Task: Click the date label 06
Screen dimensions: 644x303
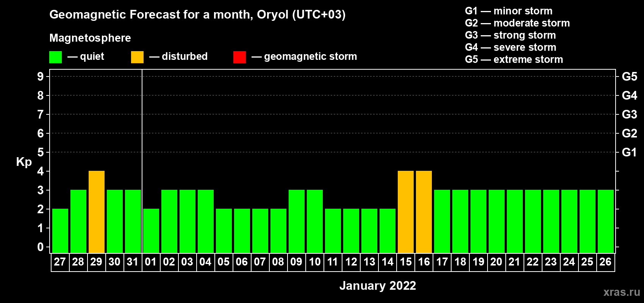Action: tap(242, 262)
